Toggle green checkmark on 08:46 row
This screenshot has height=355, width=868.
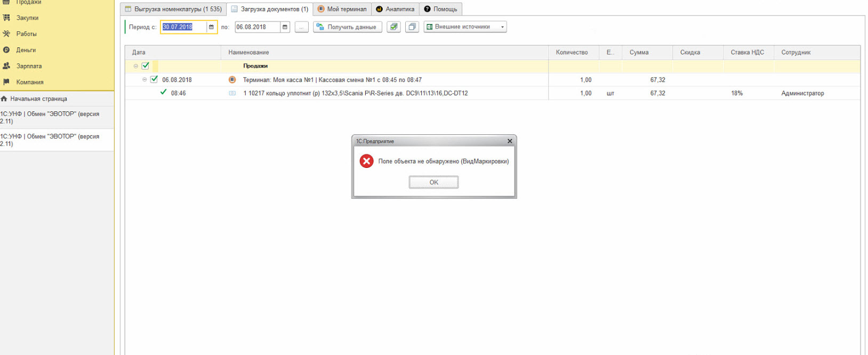[x=163, y=92]
